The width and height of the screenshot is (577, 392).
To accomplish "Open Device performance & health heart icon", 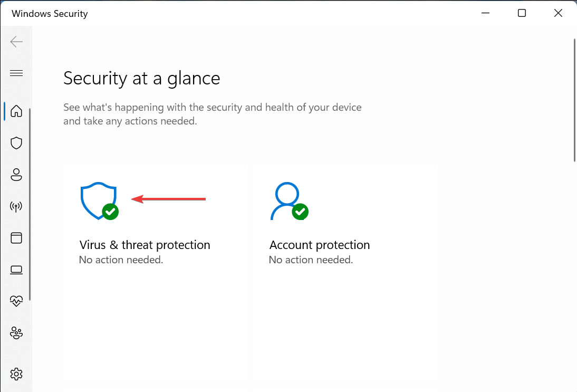I will click(x=16, y=301).
